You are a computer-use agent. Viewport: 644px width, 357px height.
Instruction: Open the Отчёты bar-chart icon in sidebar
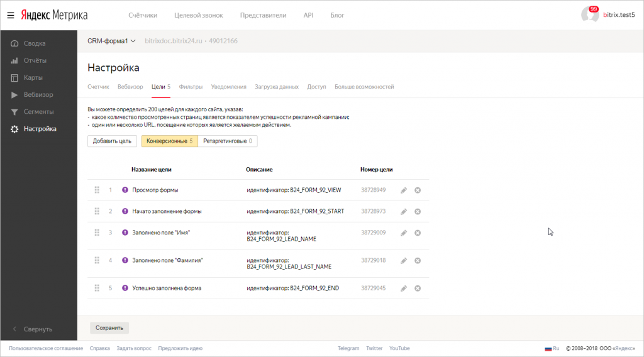[x=14, y=61]
